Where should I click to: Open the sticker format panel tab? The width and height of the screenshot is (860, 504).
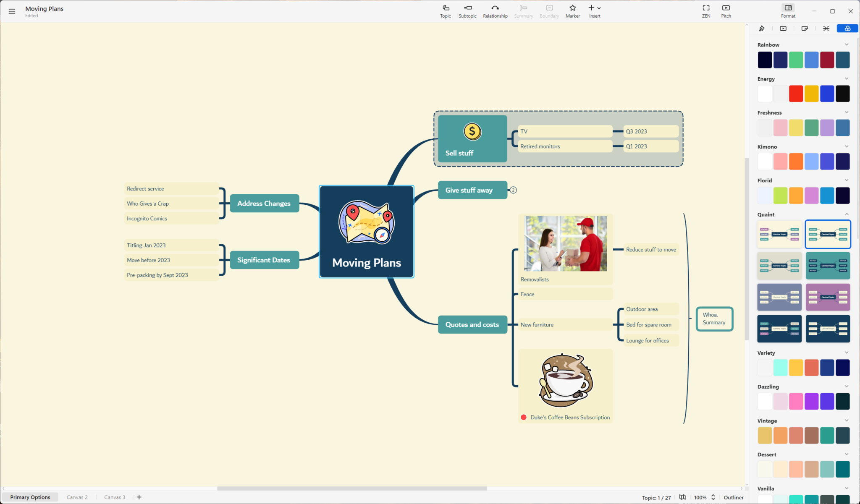[805, 28]
